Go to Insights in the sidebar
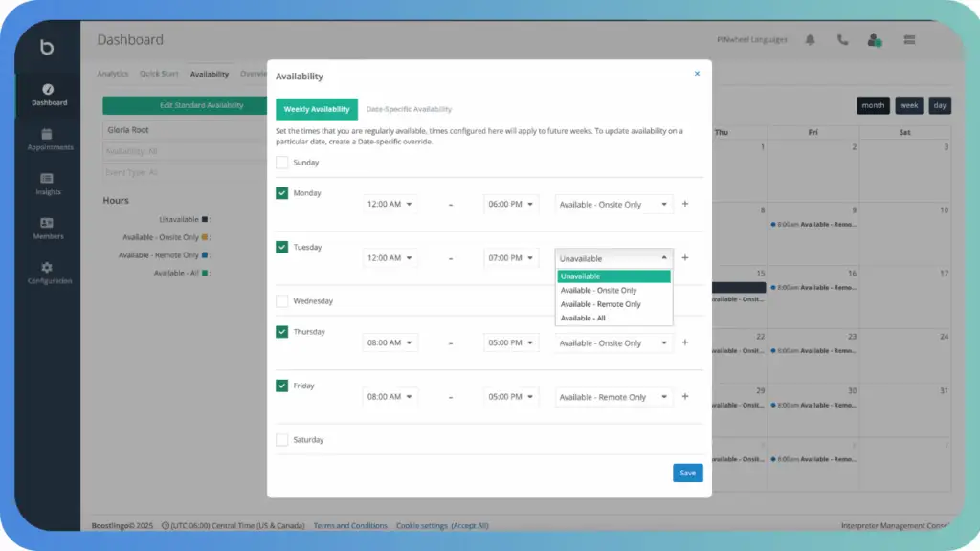The image size is (980, 551). coord(48,179)
